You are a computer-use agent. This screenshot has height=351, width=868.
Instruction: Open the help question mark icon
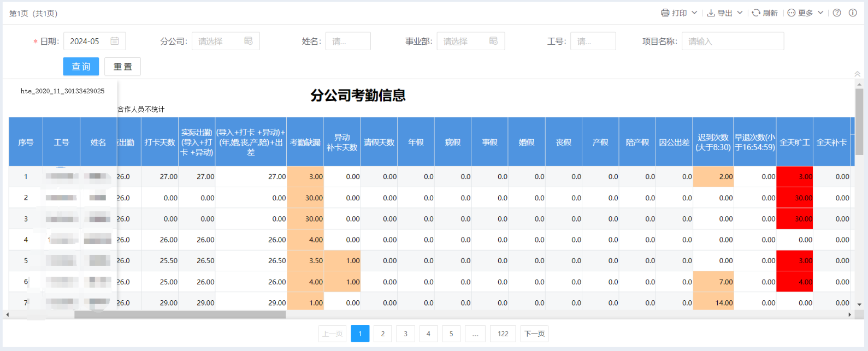point(837,13)
